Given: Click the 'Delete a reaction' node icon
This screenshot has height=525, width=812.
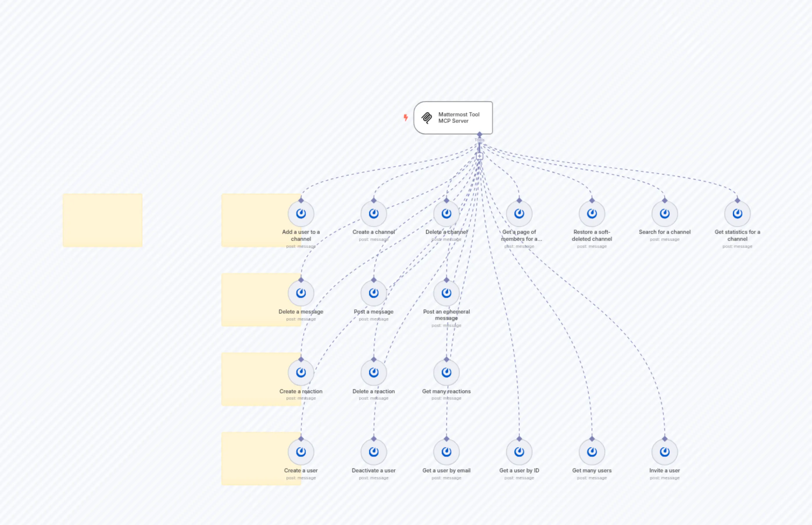Looking at the screenshot, I should (x=374, y=372).
